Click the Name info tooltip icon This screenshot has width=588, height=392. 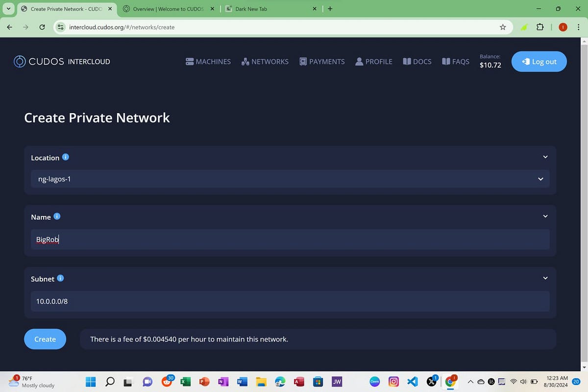pos(57,216)
